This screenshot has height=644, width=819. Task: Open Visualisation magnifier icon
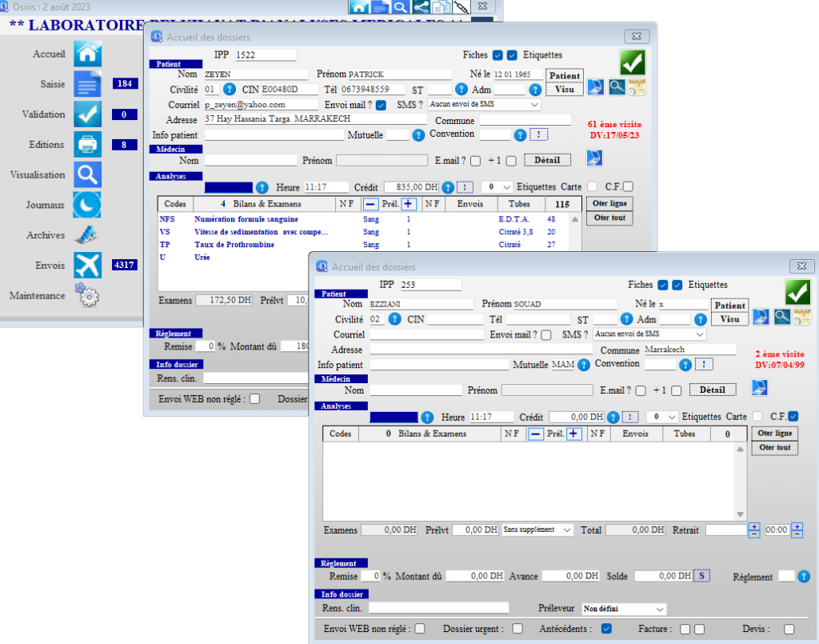pyautogui.click(x=87, y=174)
